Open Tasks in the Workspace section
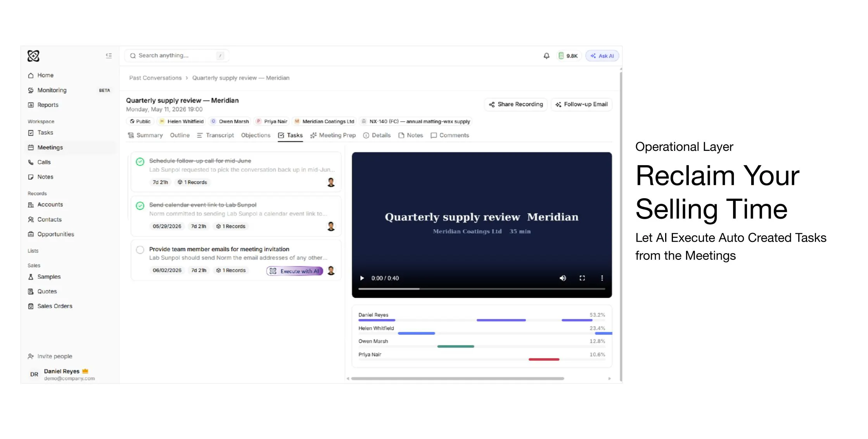Screen dimensions: 868x439 click(x=45, y=133)
